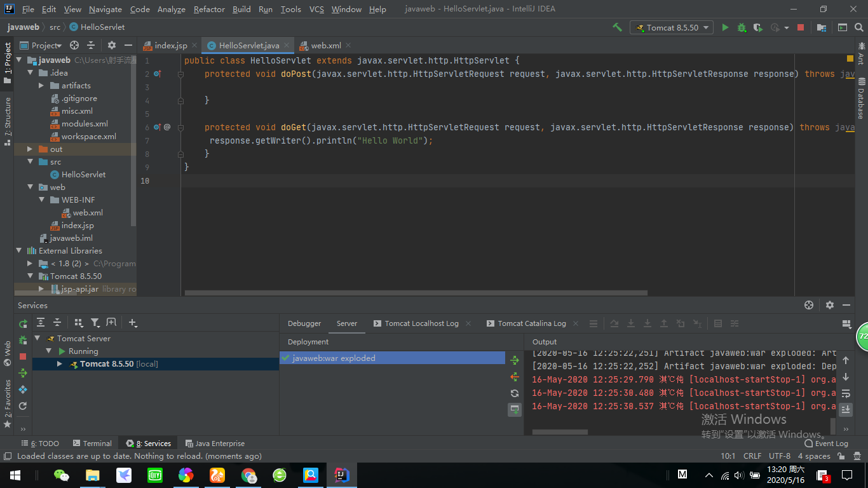Click Add Service plus icon
The height and width of the screenshot is (488, 868).
[x=133, y=323]
